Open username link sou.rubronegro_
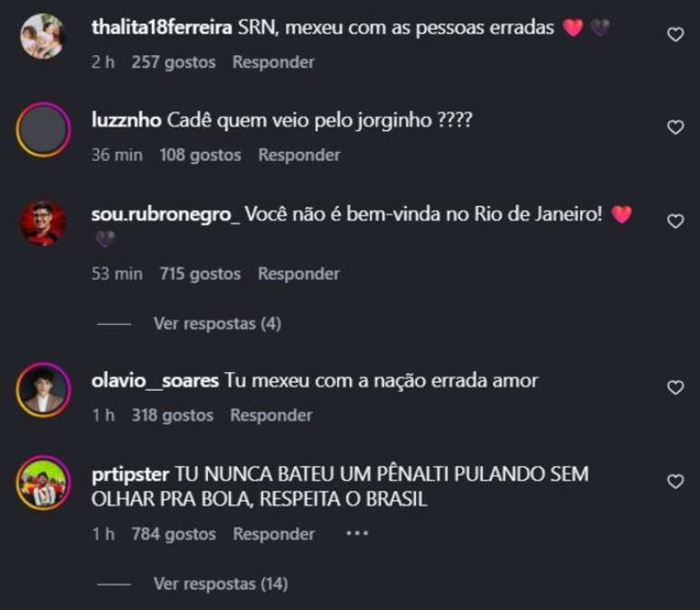Screen dimensions: 700x610 tap(166, 214)
